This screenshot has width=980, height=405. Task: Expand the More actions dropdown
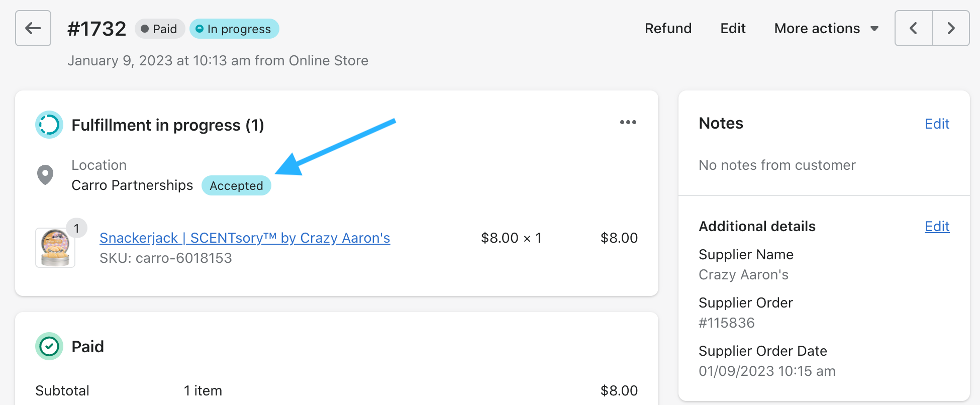pos(826,29)
